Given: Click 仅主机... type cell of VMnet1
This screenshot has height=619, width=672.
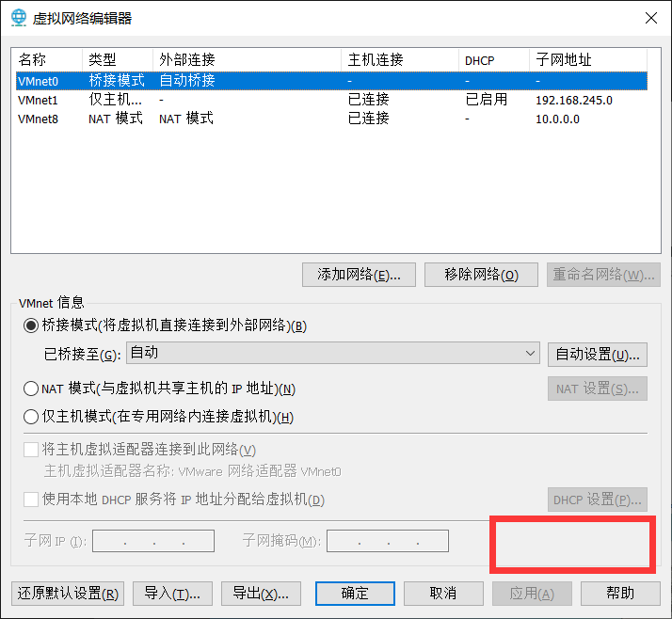Looking at the screenshot, I should click(x=115, y=100).
